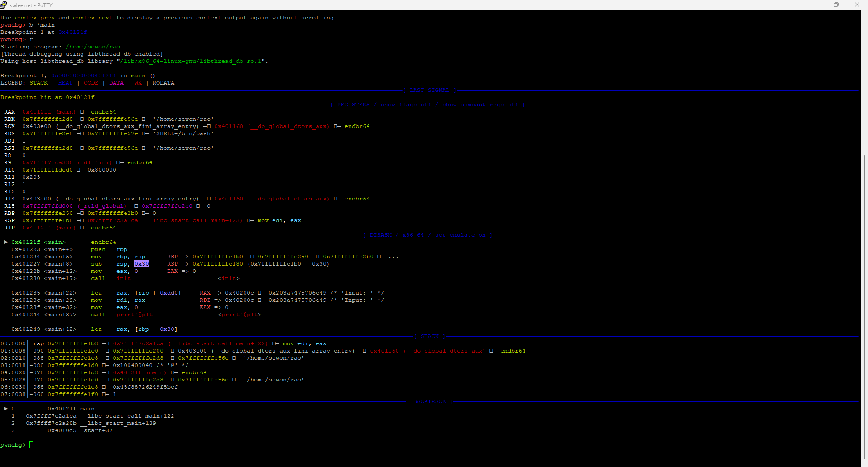Click the red printf@plt call target

pyautogui.click(x=134, y=315)
